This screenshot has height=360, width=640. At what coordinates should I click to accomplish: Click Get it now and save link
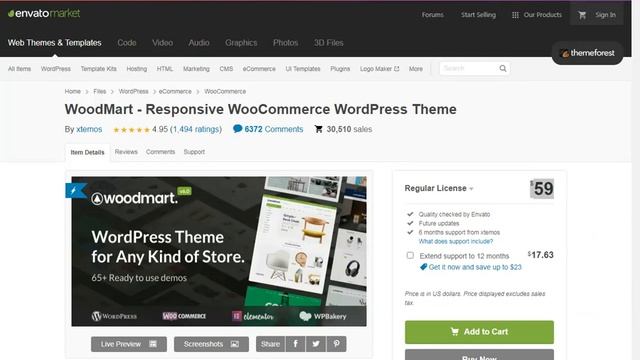point(475,267)
